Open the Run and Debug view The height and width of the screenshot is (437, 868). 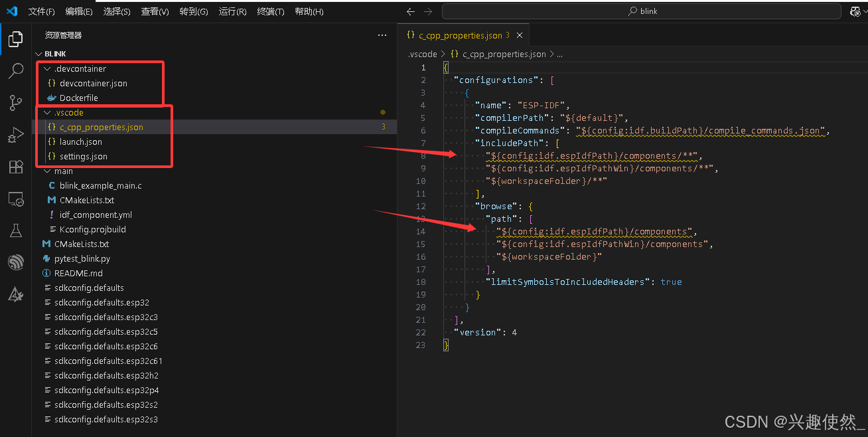pyautogui.click(x=16, y=135)
